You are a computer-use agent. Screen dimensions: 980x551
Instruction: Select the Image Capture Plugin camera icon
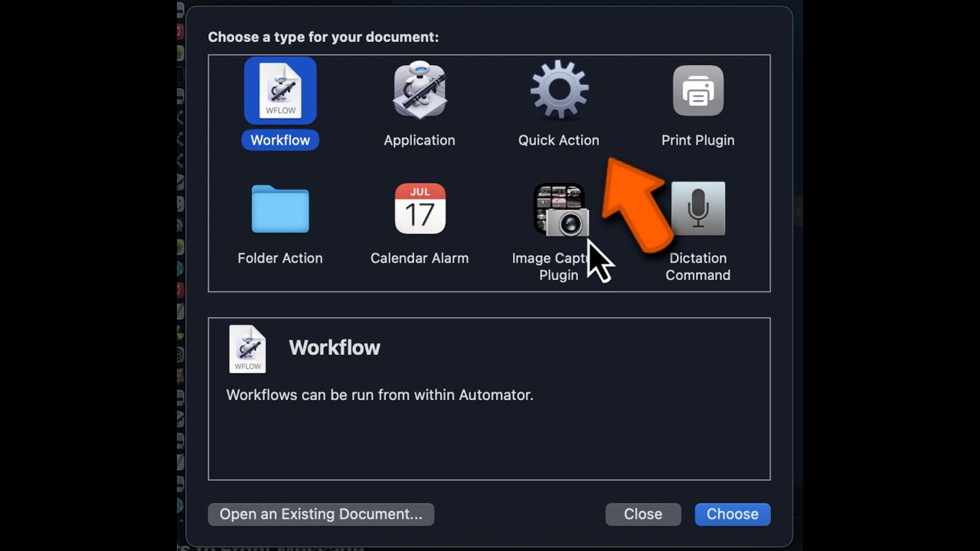(561, 210)
